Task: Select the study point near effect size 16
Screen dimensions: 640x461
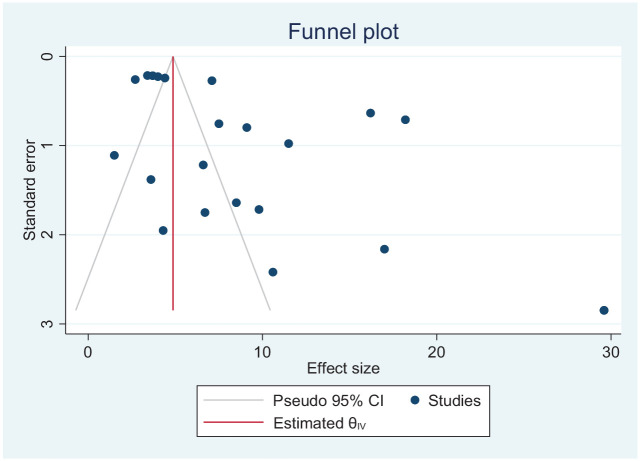Action: tap(370, 113)
